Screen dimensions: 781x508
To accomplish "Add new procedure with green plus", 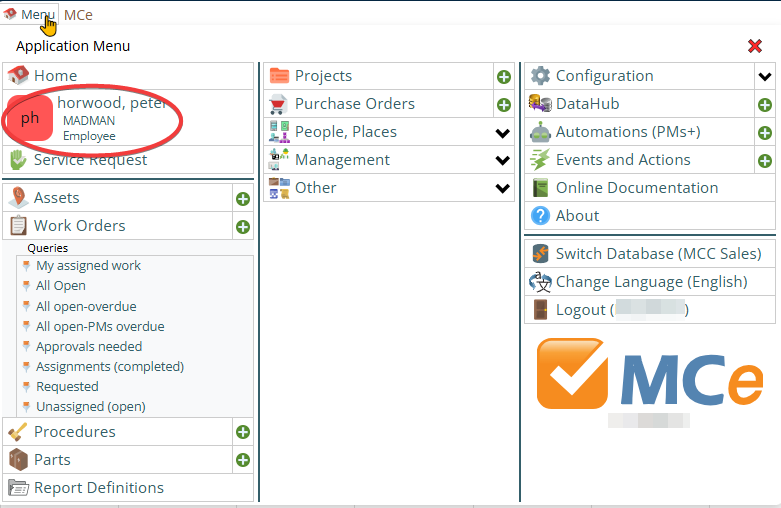I will tap(243, 432).
